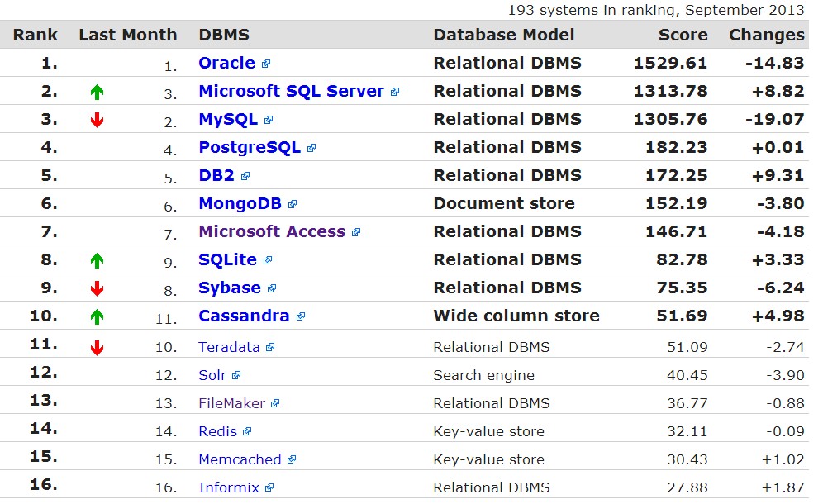Click the Last Month column header
The image size is (823, 504).
(x=128, y=35)
